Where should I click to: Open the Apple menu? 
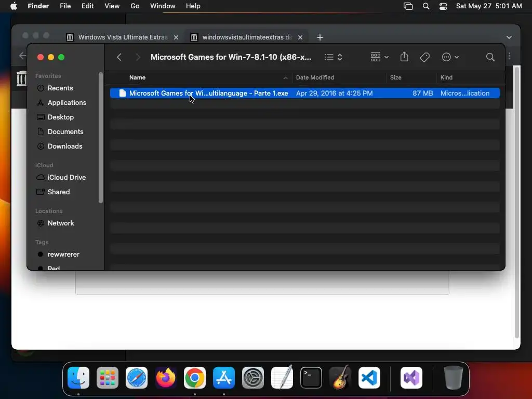click(x=14, y=6)
